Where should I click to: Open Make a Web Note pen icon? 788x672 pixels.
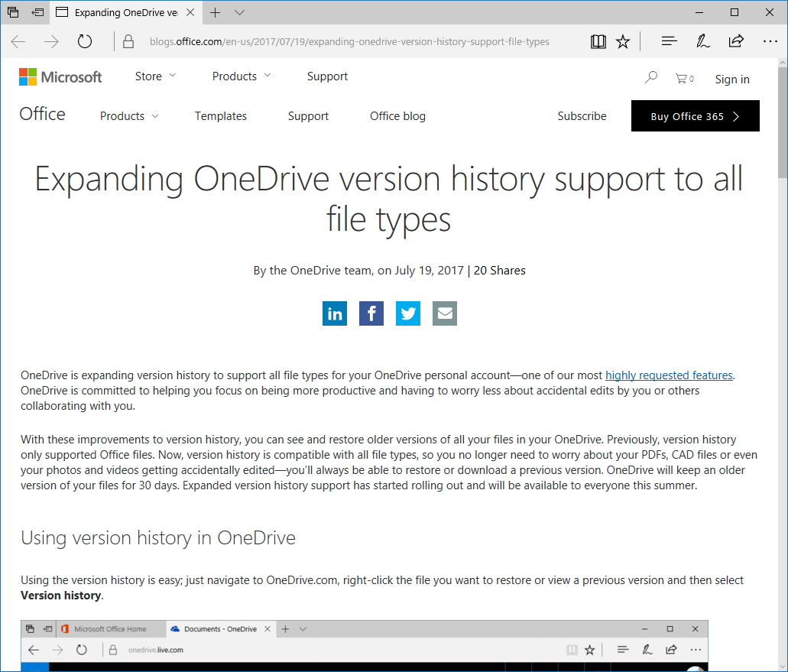pyautogui.click(x=702, y=41)
